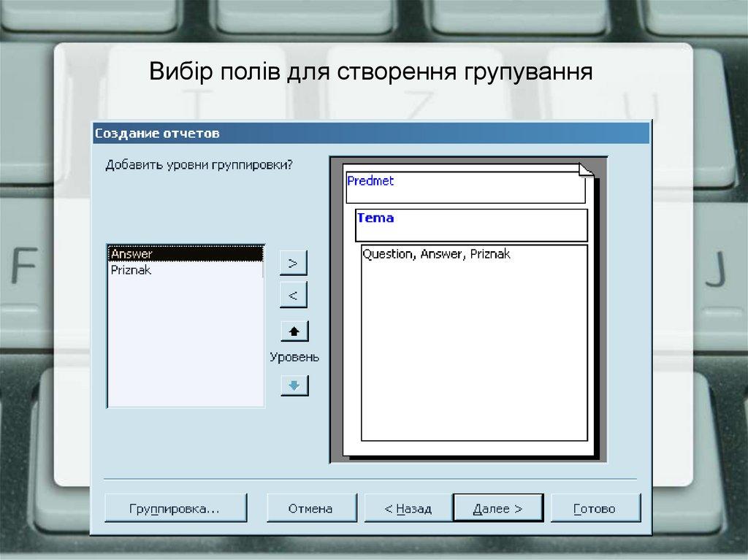This screenshot has height=560, width=748.
Task: Click the ">" add grouping level arrow
Action: pos(292,262)
